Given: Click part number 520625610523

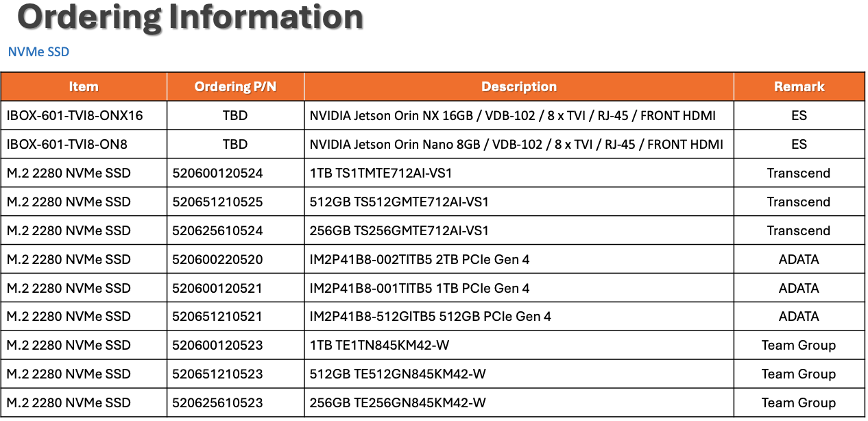Looking at the screenshot, I should [x=217, y=403].
